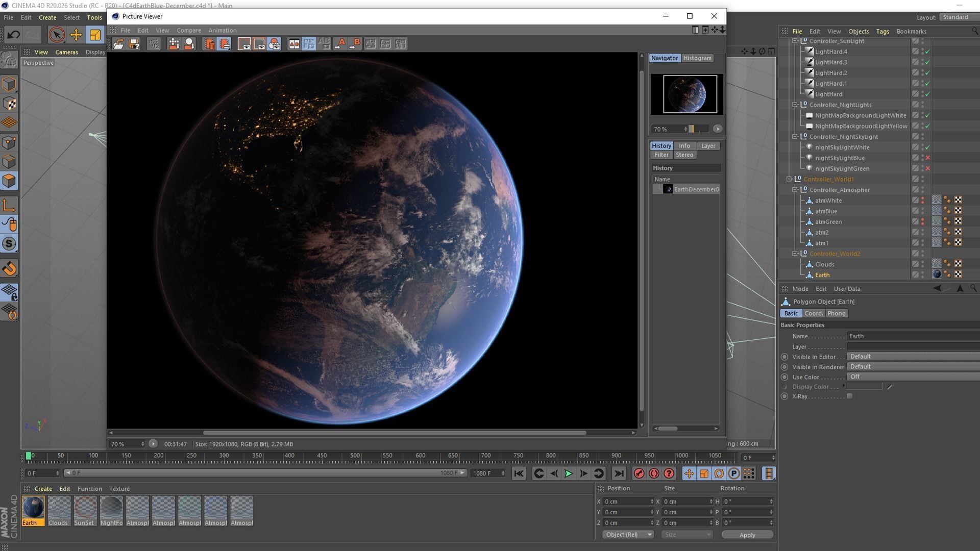Viewport: 980px width, 551px height.
Task: Step to next frame
Action: 583,473
